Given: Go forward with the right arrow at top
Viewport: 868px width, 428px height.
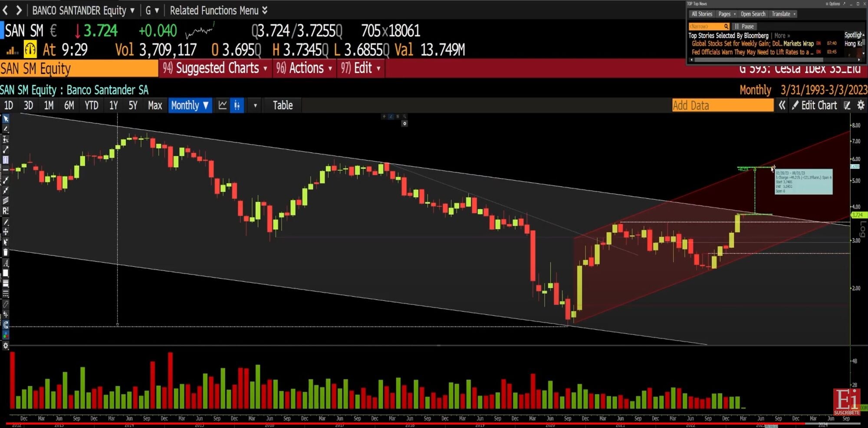Looking at the screenshot, I should pos(19,10).
